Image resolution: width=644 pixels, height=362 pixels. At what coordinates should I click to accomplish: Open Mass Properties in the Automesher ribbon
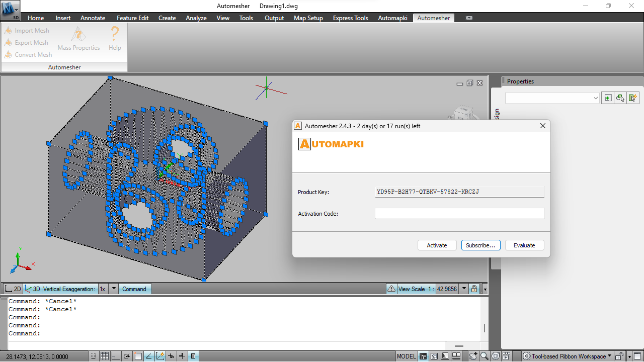coord(78,39)
